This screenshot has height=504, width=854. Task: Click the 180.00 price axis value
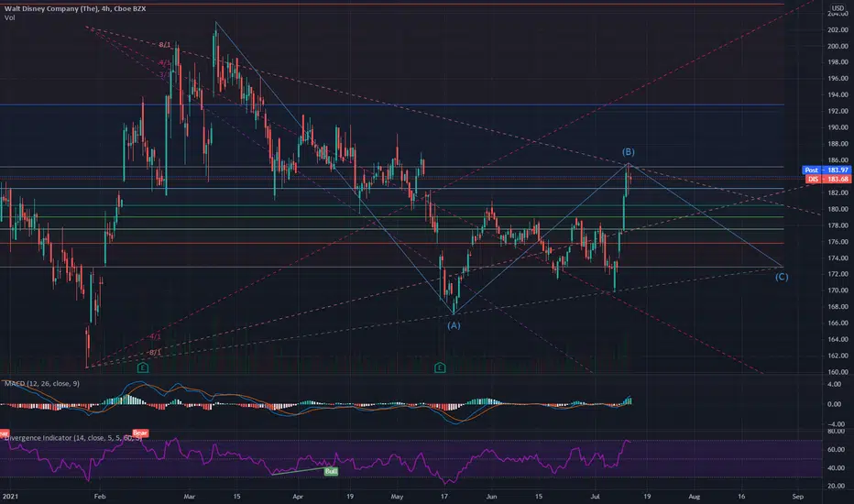tap(838, 209)
